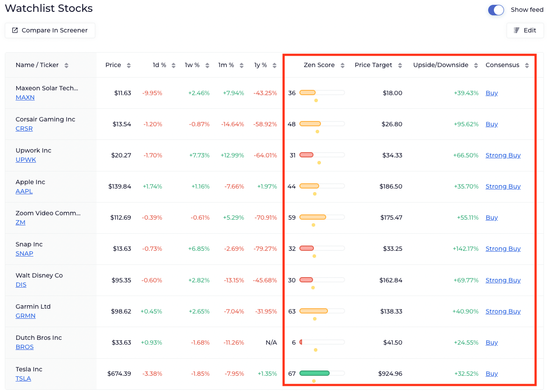Sort by 1m % column icon

pyautogui.click(x=241, y=65)
